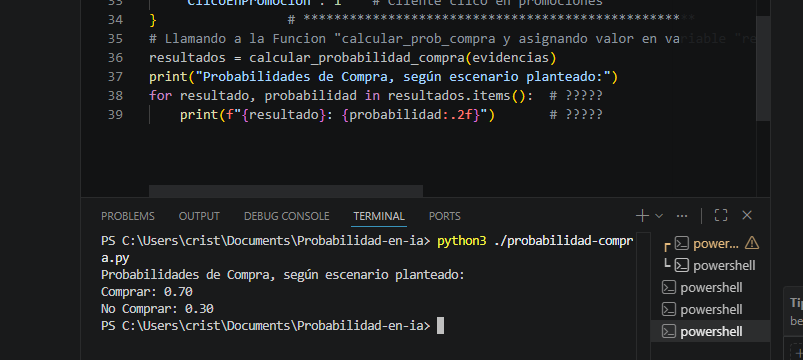Maximize the panel size using the brackets icon
The height and width of the screenshot is (360, 803).
pos(721,216)
